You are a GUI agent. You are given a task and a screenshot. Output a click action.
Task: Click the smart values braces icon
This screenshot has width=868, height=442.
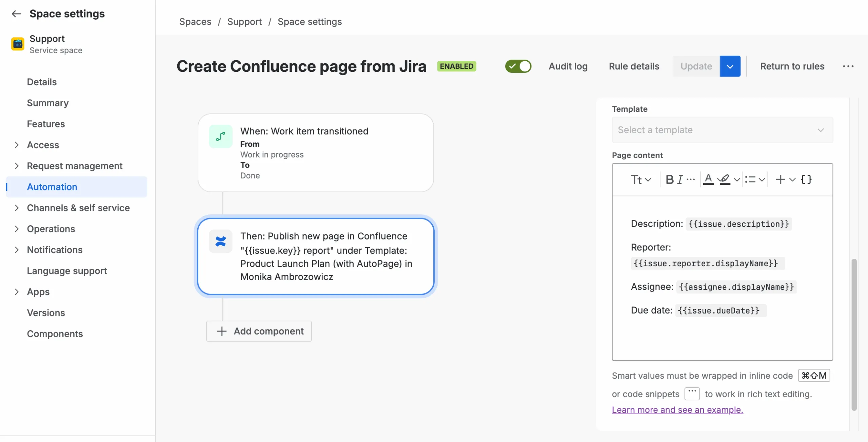[806, 179]
